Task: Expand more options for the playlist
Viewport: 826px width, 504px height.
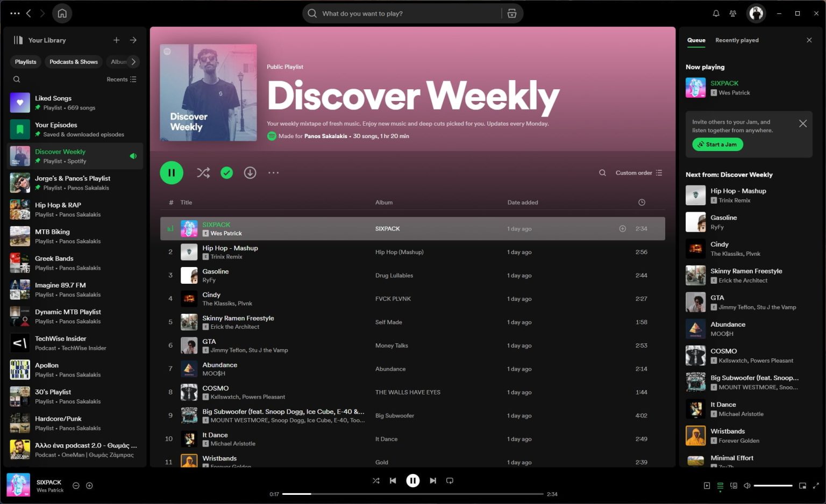Action: [273, 172]
